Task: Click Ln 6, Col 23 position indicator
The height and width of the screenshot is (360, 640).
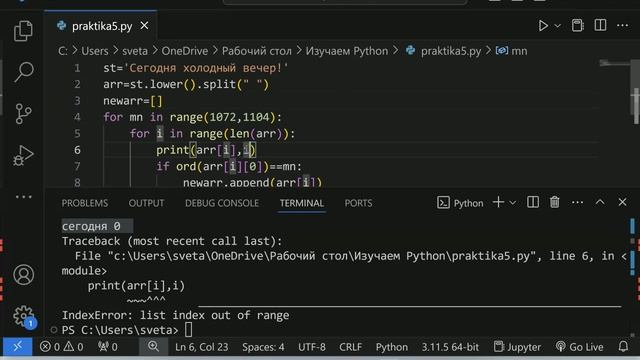Action: click(x=202, y=347)
